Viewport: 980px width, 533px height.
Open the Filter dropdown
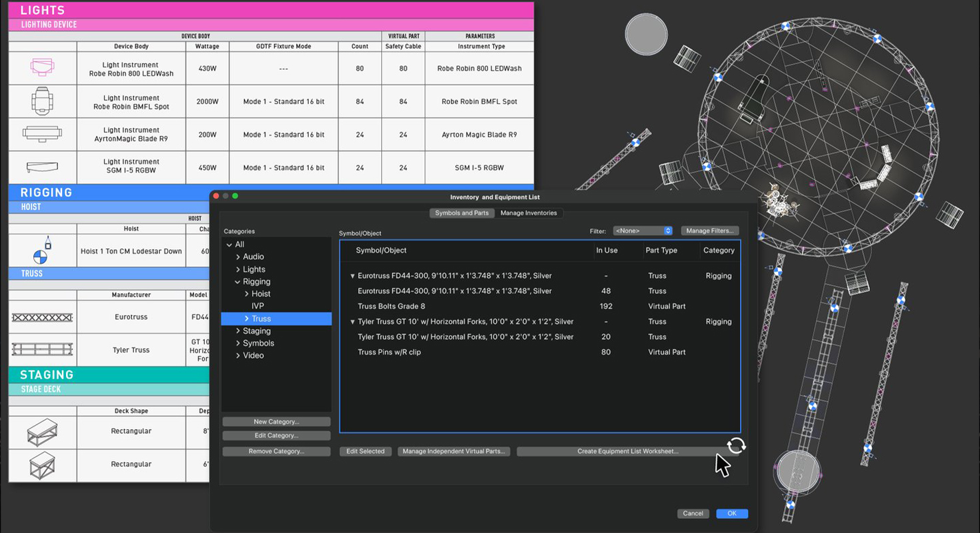click(643, 231)
